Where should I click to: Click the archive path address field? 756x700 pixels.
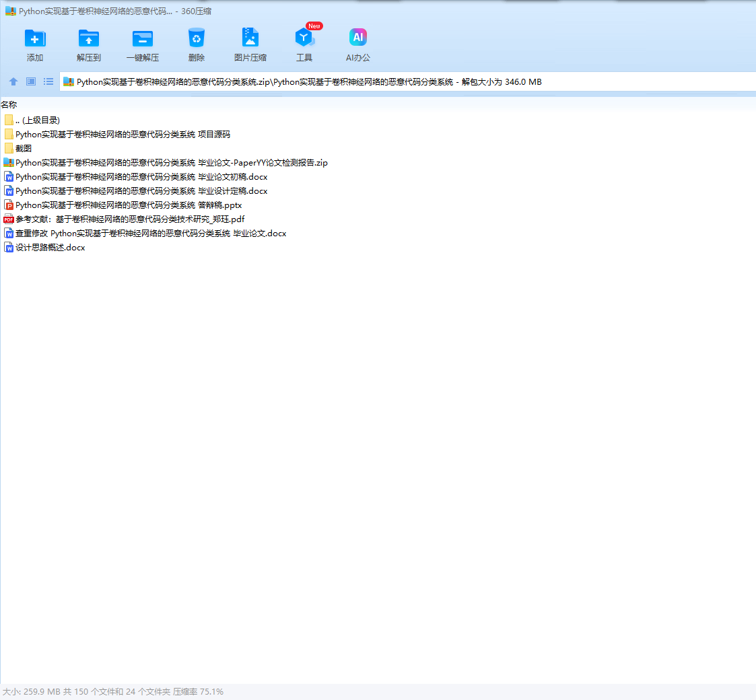pyautogui.click(x=407, y=82)
